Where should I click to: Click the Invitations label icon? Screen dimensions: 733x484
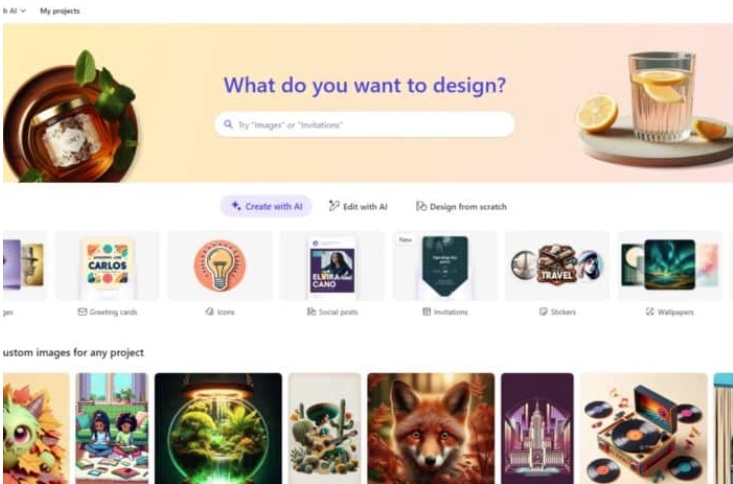[x=426, y=312]
